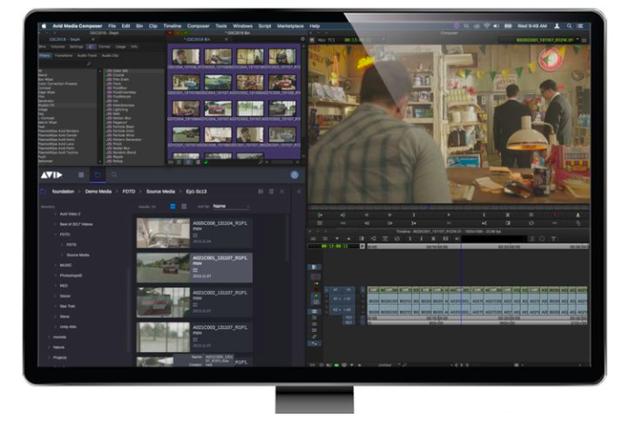
Task: Click the volume icon in macOS menu bar
Action: (496, 26)
